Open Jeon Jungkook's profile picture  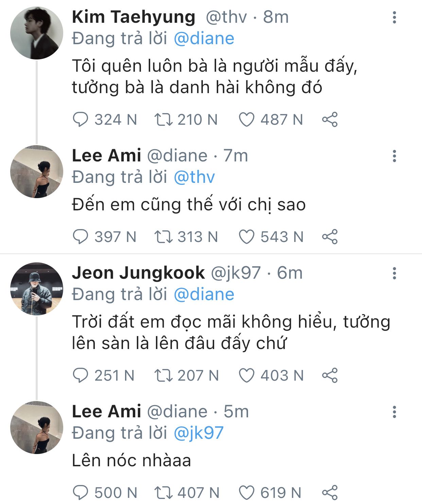click(37, 289)
